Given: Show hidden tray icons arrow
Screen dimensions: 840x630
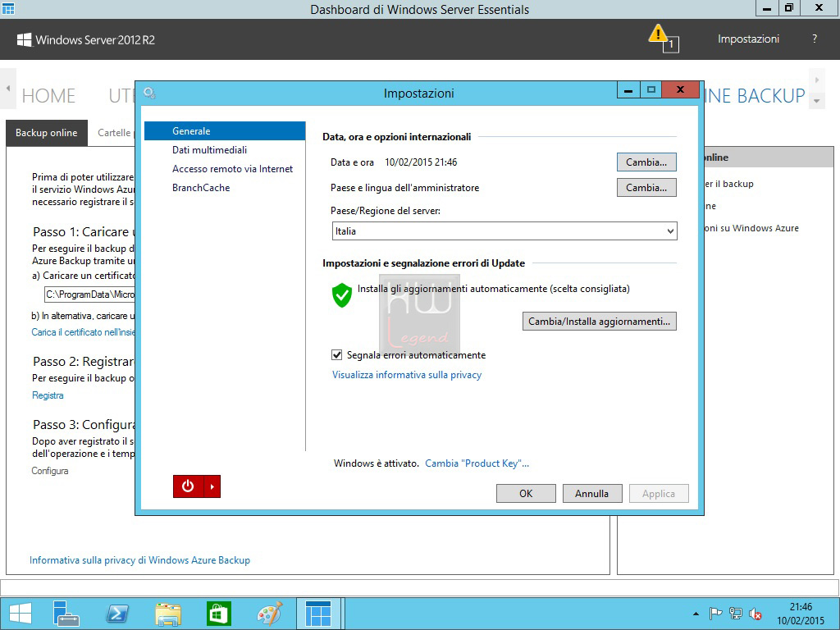Looking at the screenshot, I should tap(696, 614).
